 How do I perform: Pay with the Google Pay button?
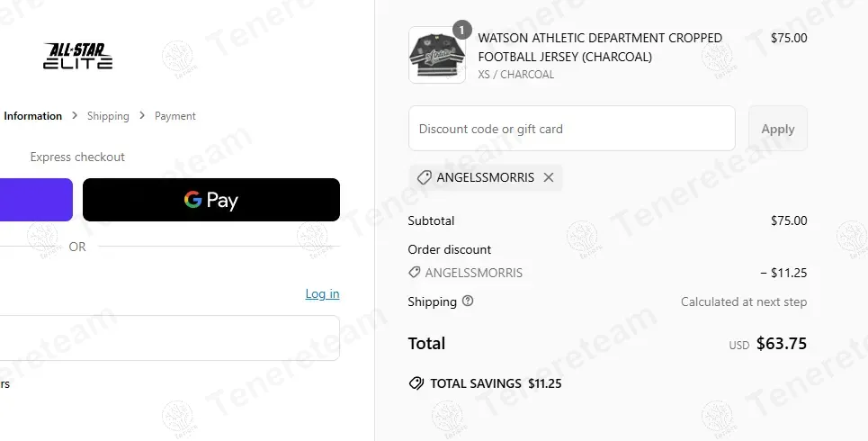coord(211,200)
